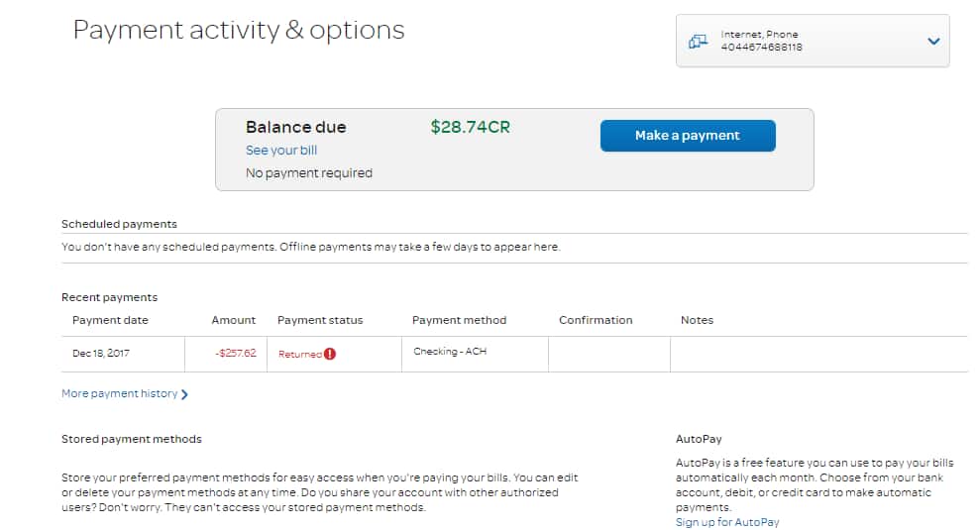
Task: Click the chevron arrow after More payment history
Action: (x=185, y=394)
